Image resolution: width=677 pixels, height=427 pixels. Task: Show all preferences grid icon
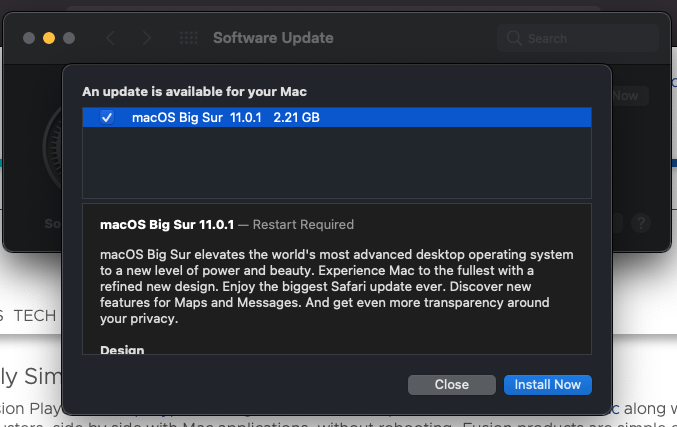pos(187,38)
